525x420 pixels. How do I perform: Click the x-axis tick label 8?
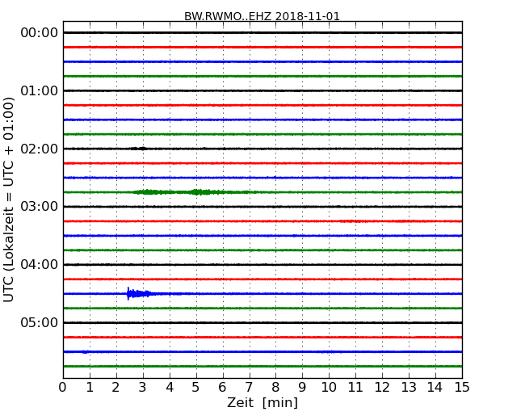tap(275, 388)
